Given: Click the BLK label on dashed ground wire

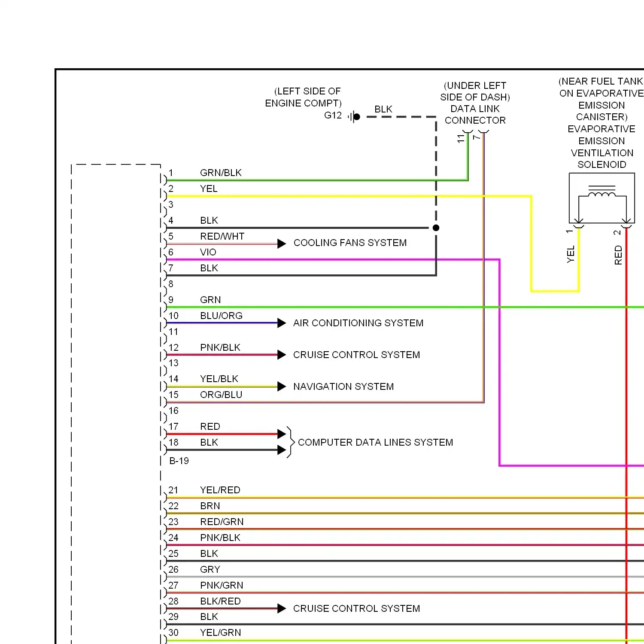Looking at the screenshot, I should 383,109.
